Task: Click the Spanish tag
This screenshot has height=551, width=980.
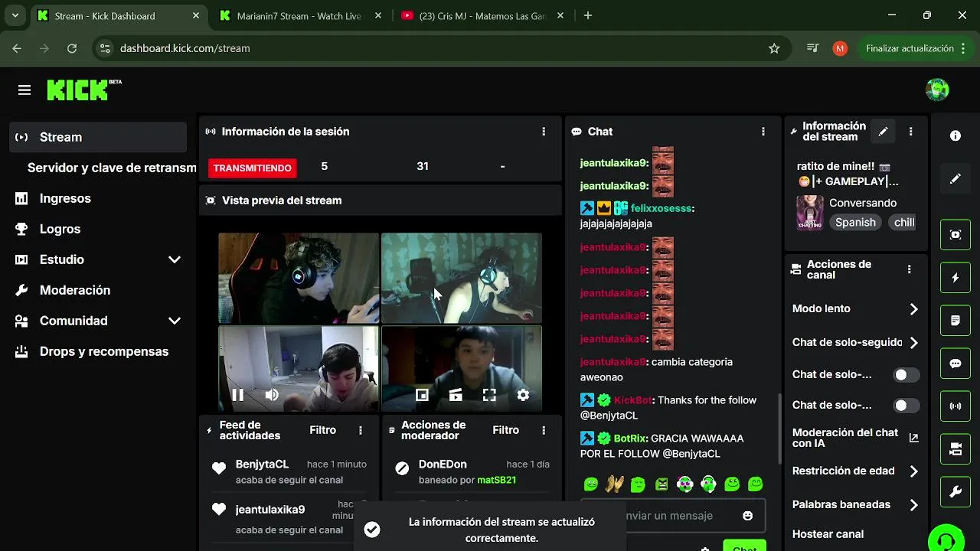Action: [x=855, y=222]
